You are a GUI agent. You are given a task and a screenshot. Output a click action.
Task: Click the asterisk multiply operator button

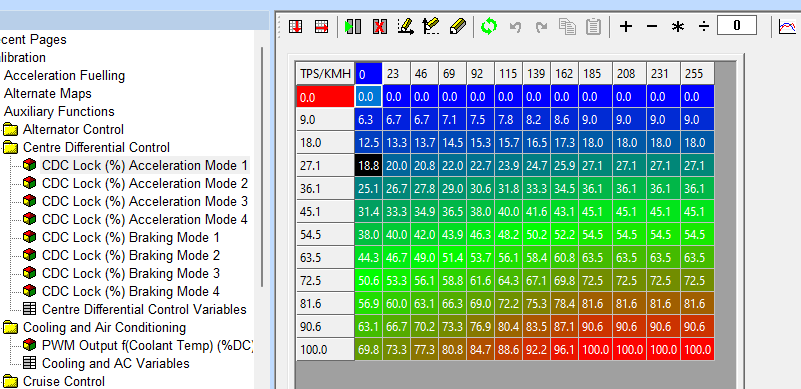(678, 27)
